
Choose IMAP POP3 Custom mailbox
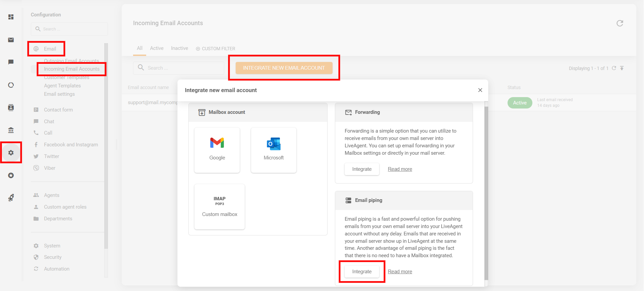point(220,207)
